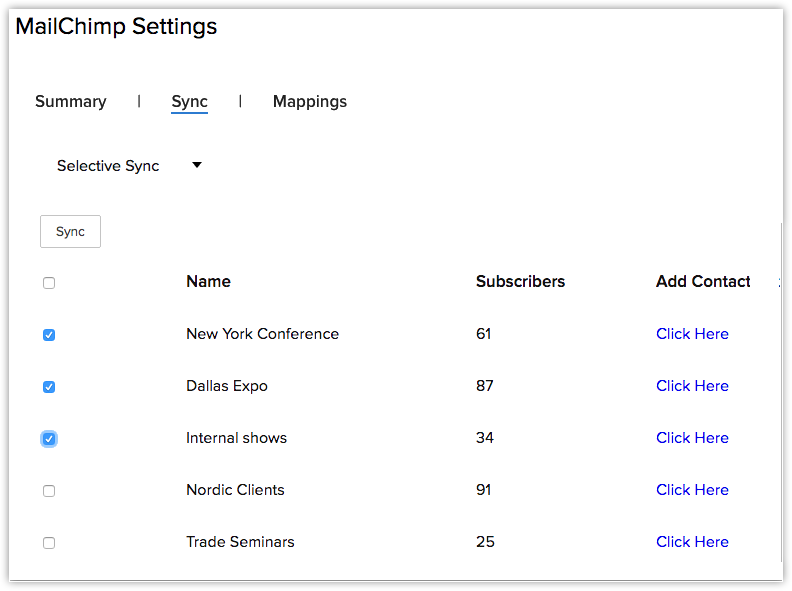Open the Dallas Expo Click Here link
Screen dimensions: 792x591
[692, 386]
